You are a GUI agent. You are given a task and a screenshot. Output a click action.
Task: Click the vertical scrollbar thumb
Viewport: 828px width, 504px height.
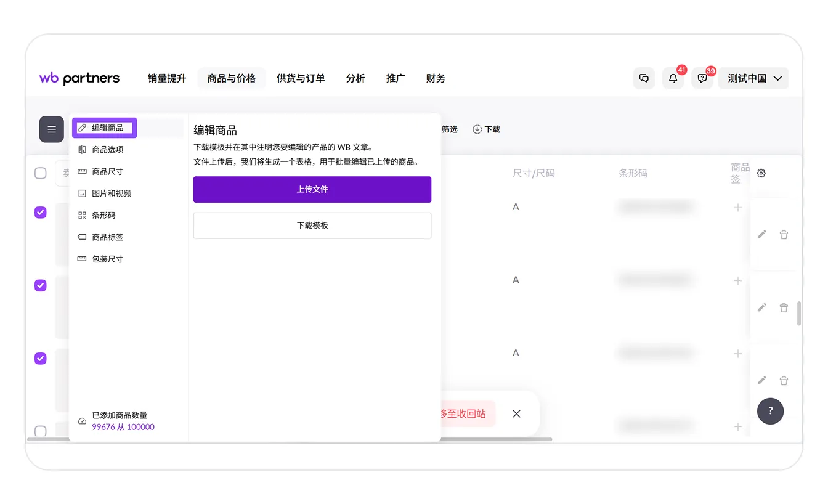point(799,313)
